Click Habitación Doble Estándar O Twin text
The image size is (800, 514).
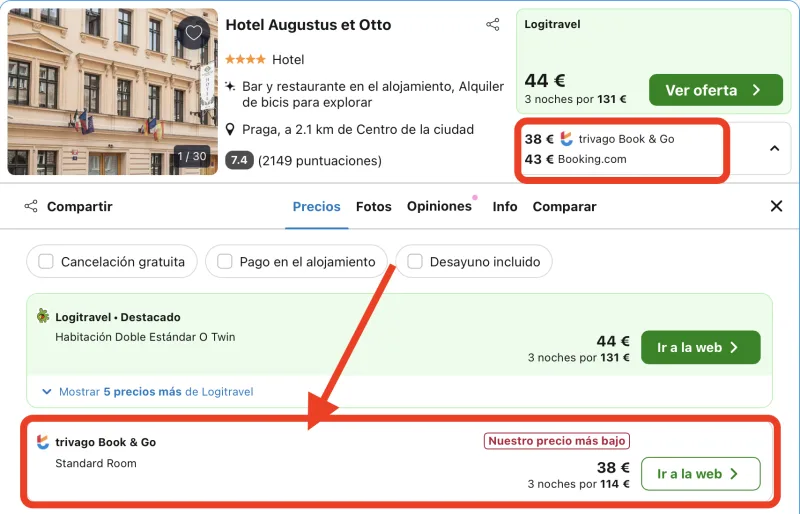[145, 337]
